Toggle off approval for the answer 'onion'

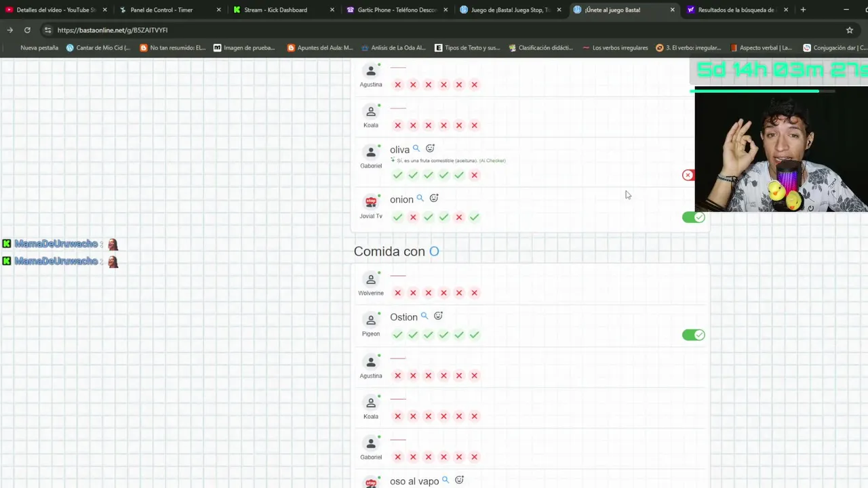(x=694, y=217)
